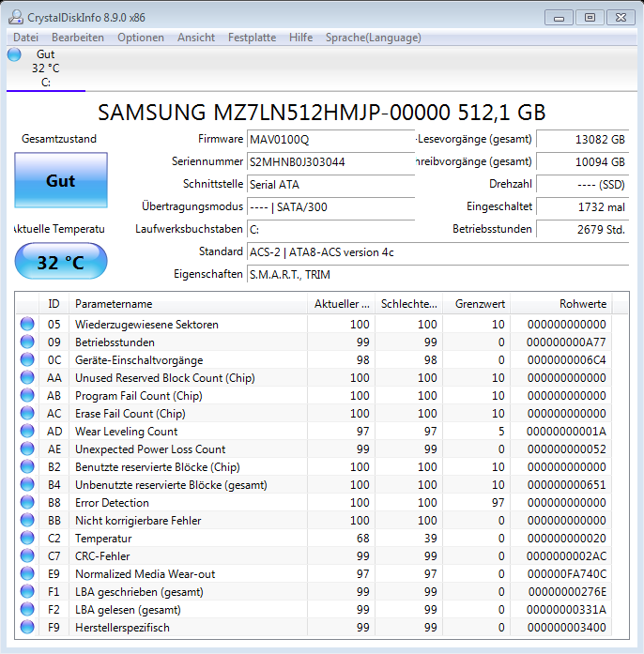Maximize the CrystalDiskInfo window
Viewport: 644px width, 654px height.
[x=590, y=18]
